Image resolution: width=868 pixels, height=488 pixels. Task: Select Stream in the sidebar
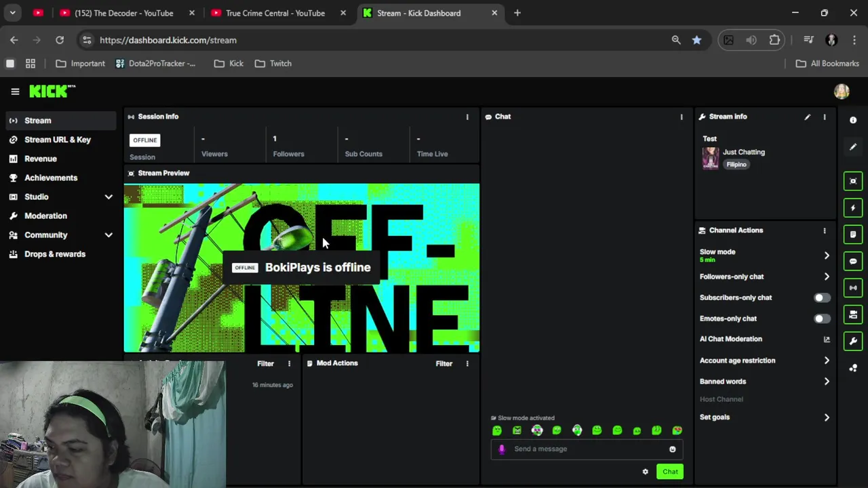tap(61, 121)
